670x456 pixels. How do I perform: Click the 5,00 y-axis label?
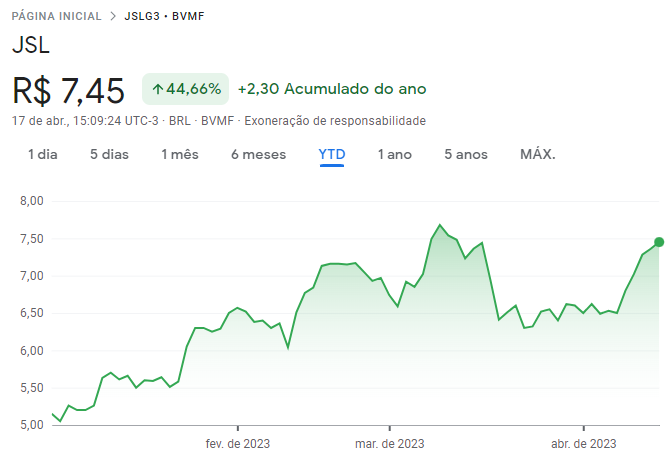tap(32, 425)
